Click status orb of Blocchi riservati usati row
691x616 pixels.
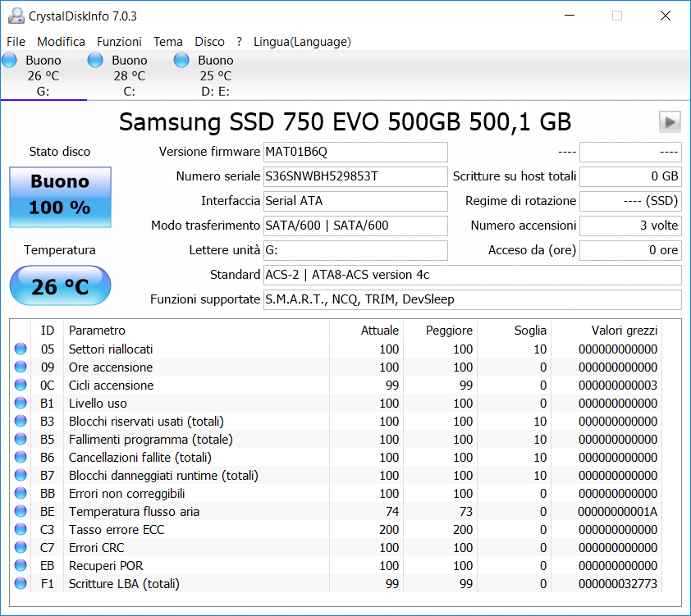[21, 422]
